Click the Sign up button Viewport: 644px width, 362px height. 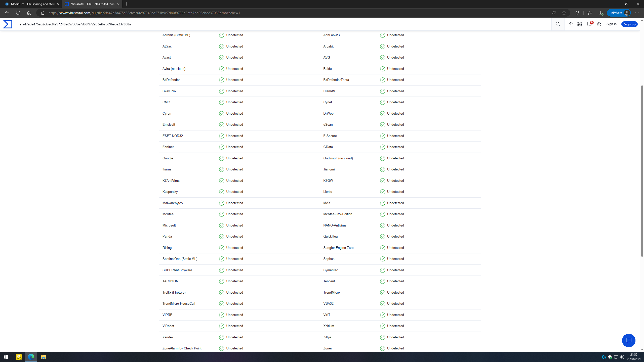point(629,24)
